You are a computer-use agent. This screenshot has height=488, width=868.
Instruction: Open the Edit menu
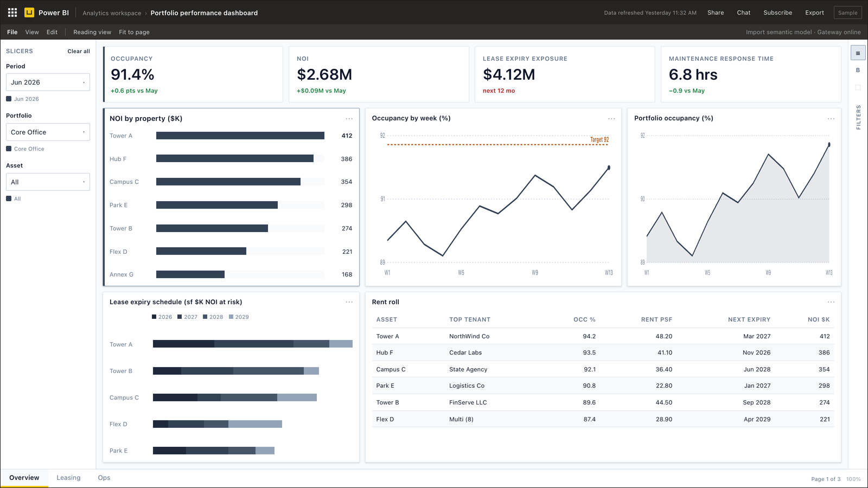[52, 32]
